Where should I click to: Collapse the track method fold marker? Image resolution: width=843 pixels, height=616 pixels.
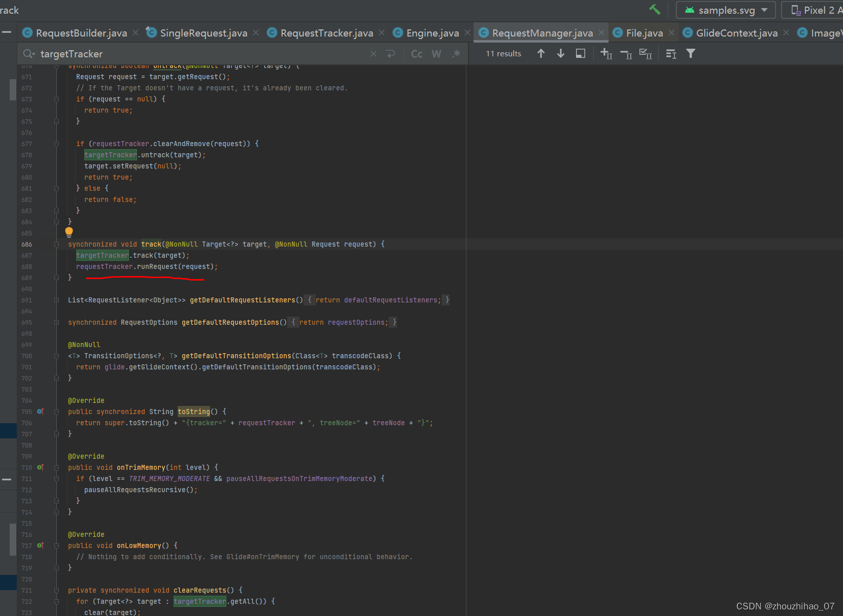pos(57,244)
